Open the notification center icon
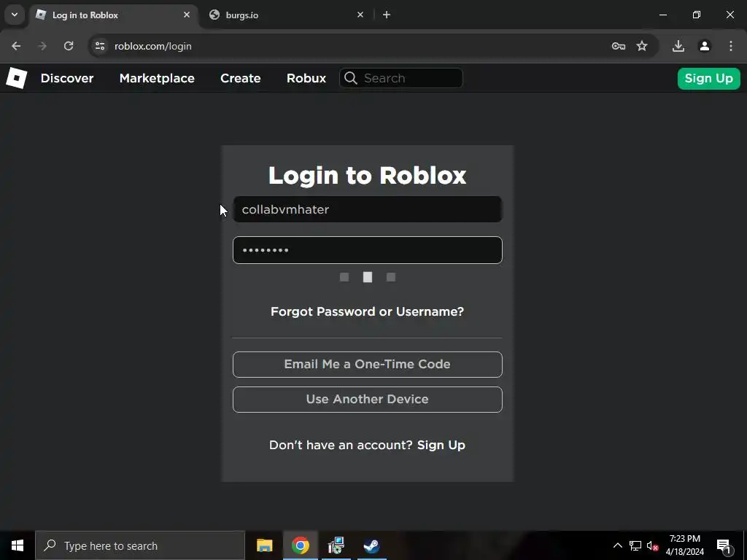747x560 pixels. click(x=724, y=545)
